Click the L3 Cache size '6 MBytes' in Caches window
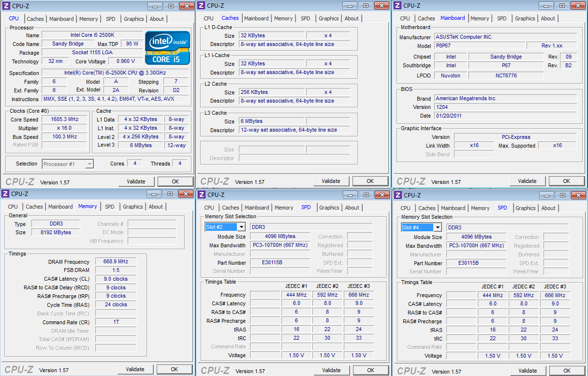 tap(272, 121)
